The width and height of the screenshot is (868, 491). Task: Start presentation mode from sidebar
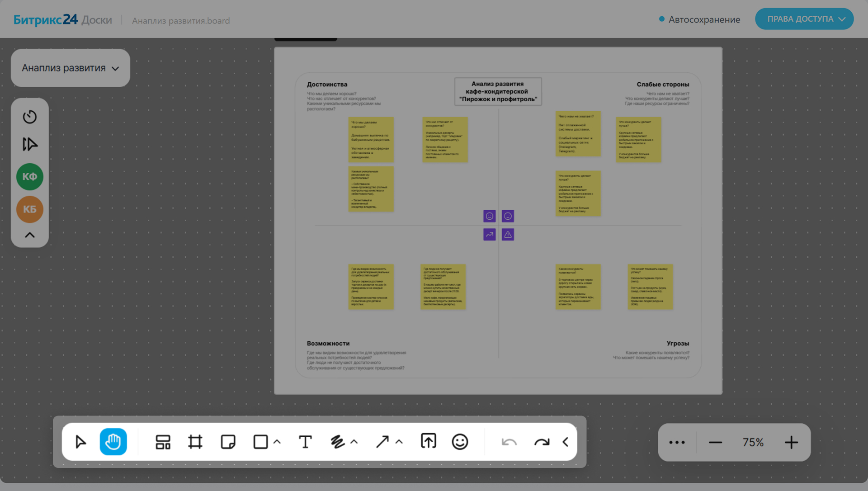[x=30, y=144]
